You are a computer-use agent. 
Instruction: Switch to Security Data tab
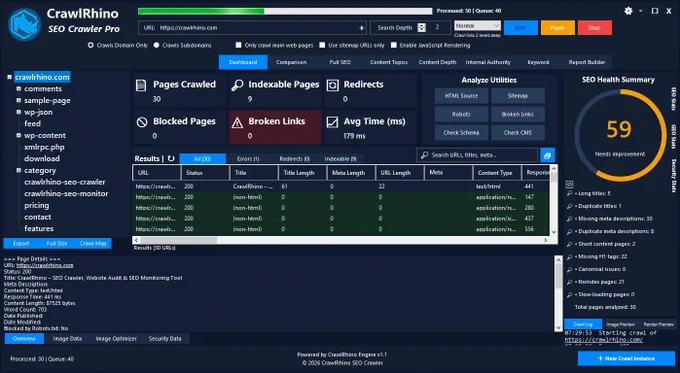point(165,339)
